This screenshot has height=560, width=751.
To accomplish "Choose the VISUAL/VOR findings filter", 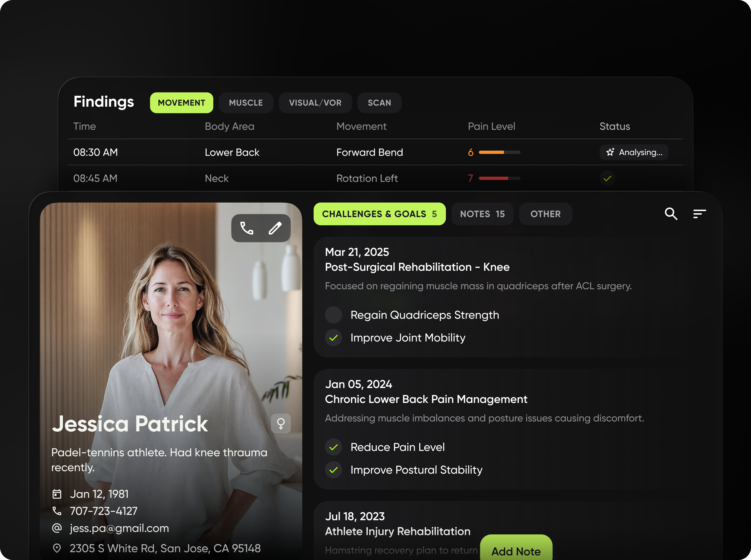I will click(315, 103).
